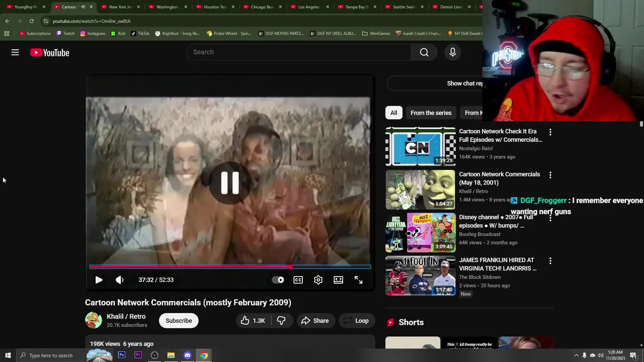Select the All filter chip

pyautogui.click(x=394, y=113)
